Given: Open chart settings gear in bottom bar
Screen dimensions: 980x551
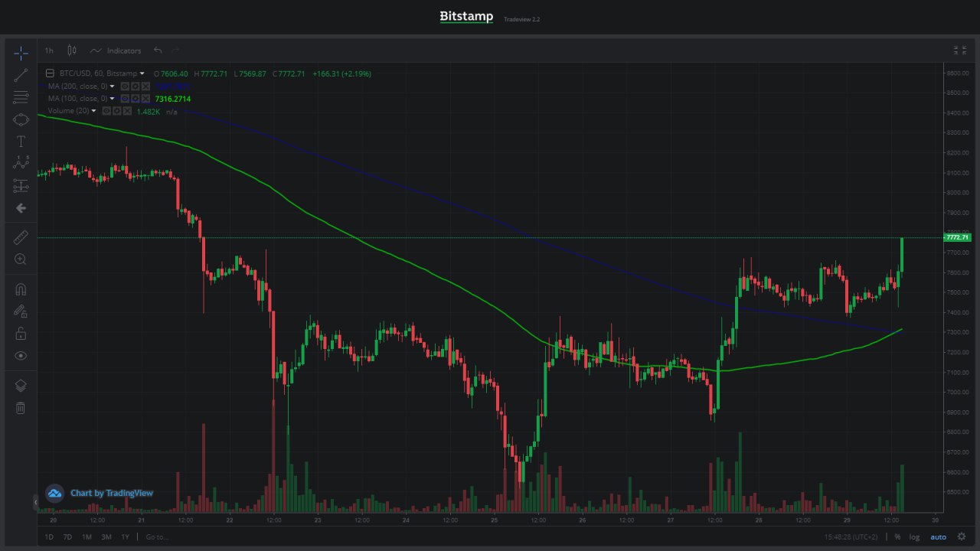Looking at the screenshot, I should pos(962,537).
